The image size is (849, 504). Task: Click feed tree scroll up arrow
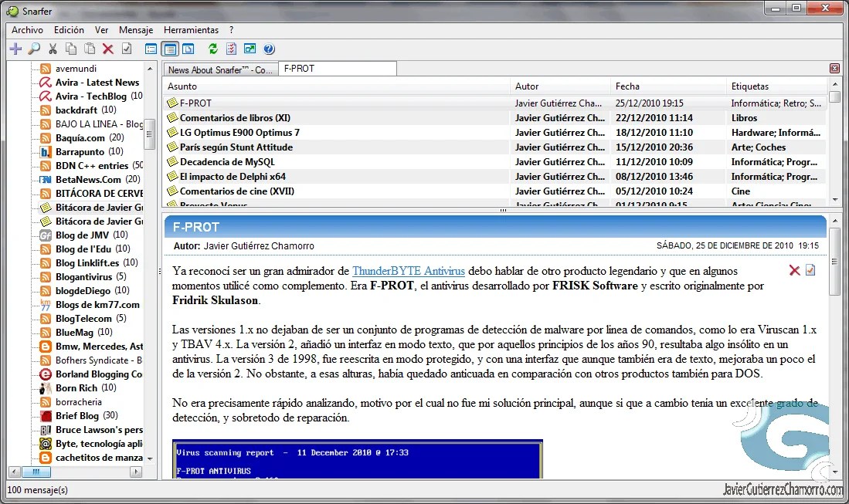click(150, 69)
